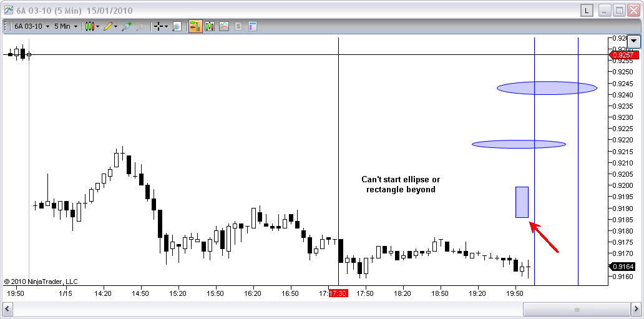The width and height of the screenshot is (644, 319).
Task: Open dropdown arrow above the price axis
Action: pyautogui.click(x=635, y=41)
